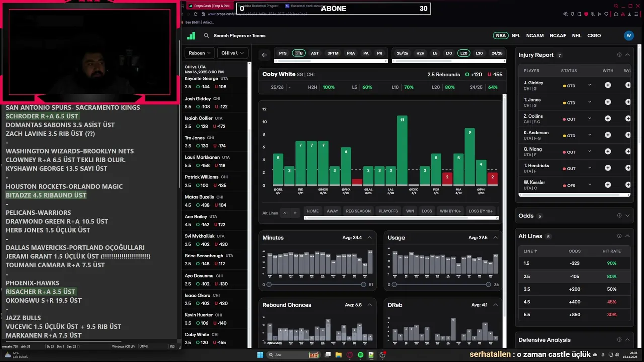The width and height of the screenshot is (644, 362).
Task: Open the Windows Start menu
Action: point(260,355)
